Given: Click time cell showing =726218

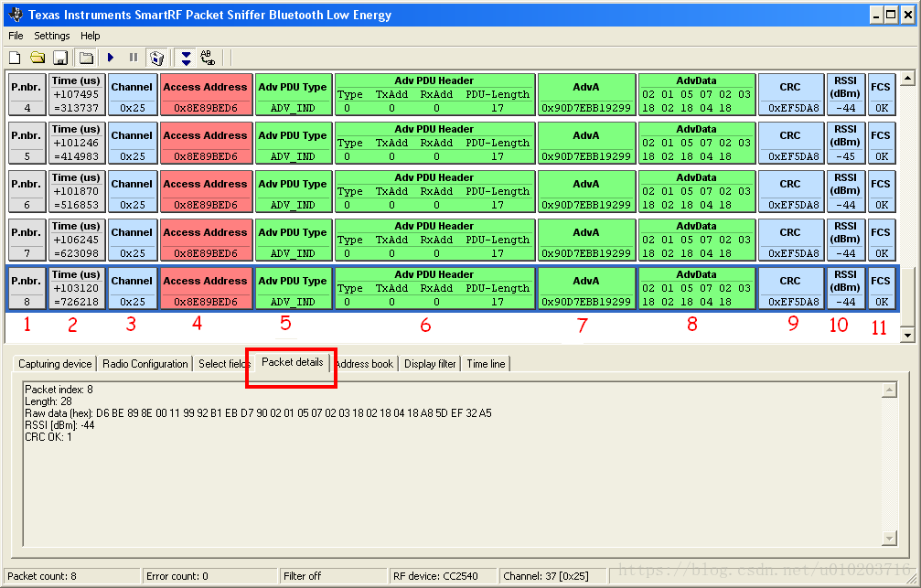Looking at the screenshot, I should 76,288.
